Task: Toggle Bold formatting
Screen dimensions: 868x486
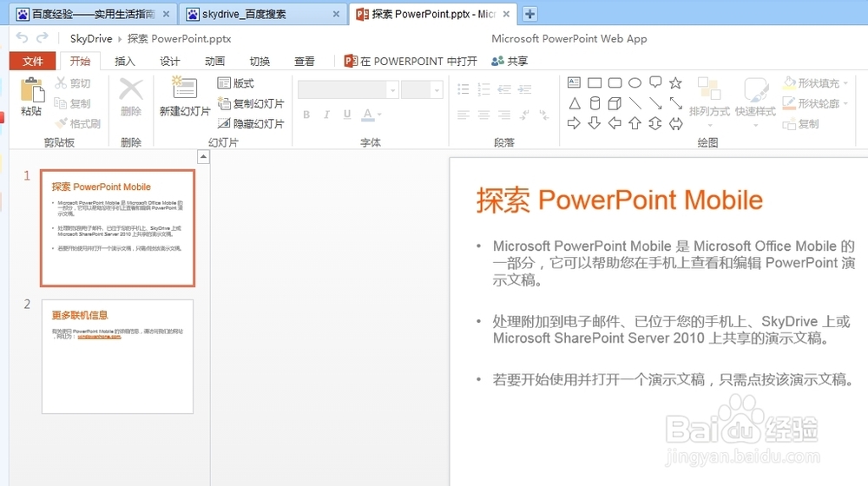Action: point(306,115)
